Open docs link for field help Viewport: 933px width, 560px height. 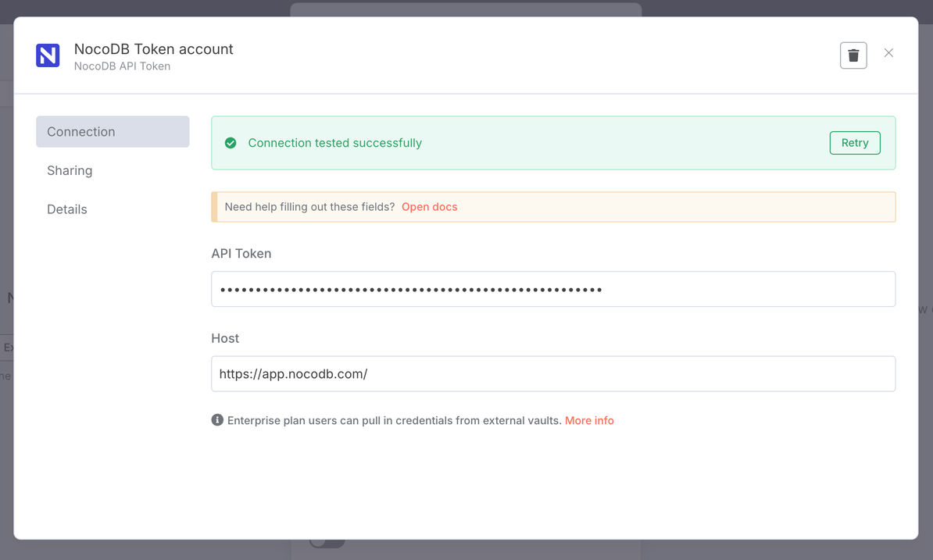point(429,207)
